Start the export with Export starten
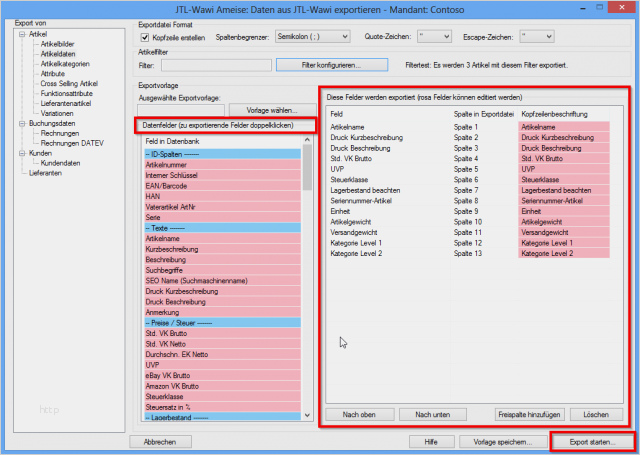Screen dimensions: 640x455 [592, 441]
